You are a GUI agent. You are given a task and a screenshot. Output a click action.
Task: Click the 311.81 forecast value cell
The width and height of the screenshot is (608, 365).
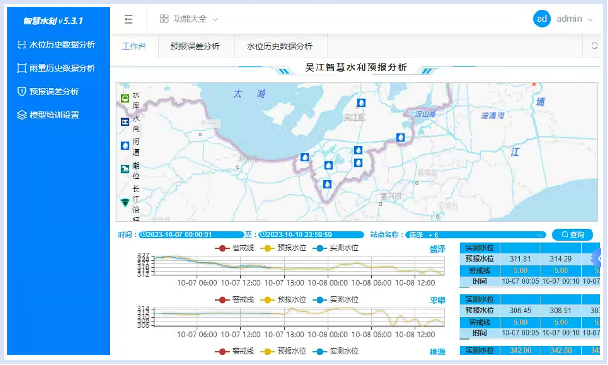tap(520, 259)
